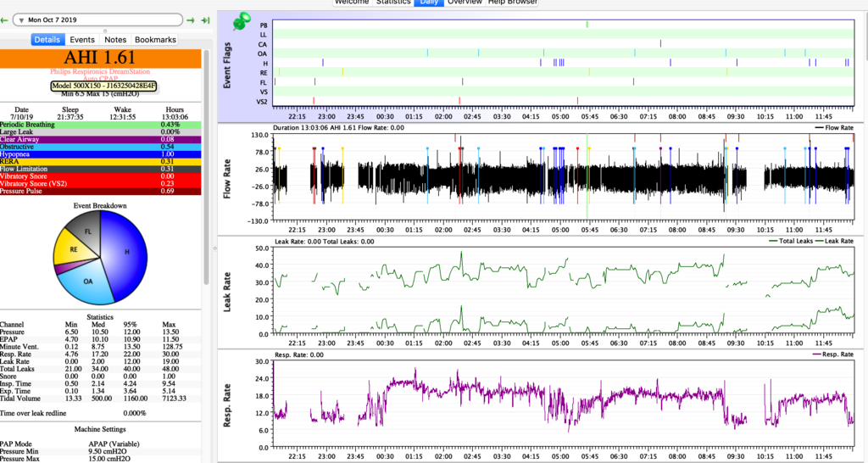The height and width of the screenshot is (463, 868).
Task: Switch to the Events tab
Action: [82, 40]
